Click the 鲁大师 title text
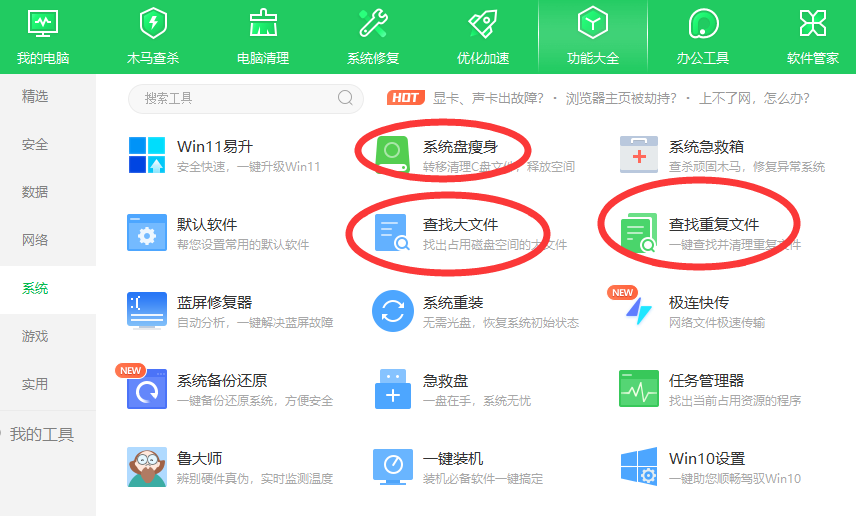This screenshot has width=856, height=516. 199,459
